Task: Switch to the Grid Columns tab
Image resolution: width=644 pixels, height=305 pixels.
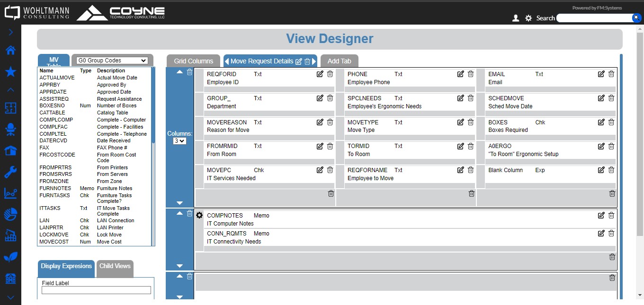Action: tap(193, 61)
